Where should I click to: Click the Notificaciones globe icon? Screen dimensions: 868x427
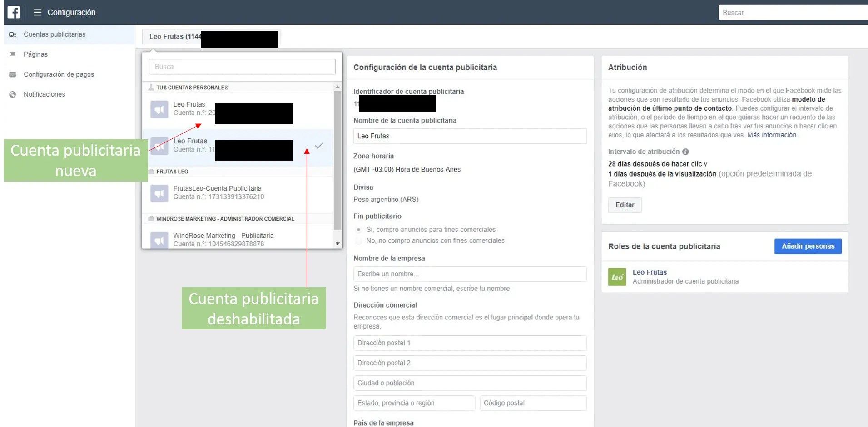(x=13, y=94)
